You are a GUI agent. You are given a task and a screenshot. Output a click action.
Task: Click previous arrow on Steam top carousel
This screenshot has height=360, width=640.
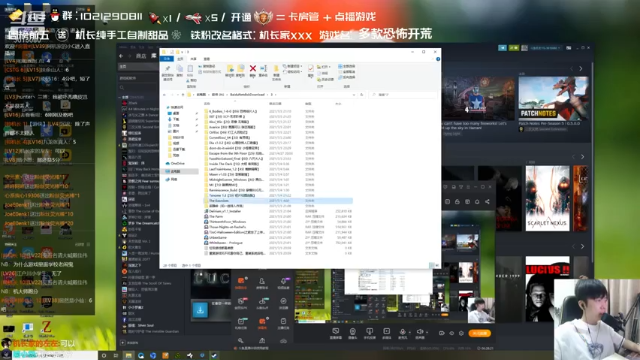pos(572,69)
